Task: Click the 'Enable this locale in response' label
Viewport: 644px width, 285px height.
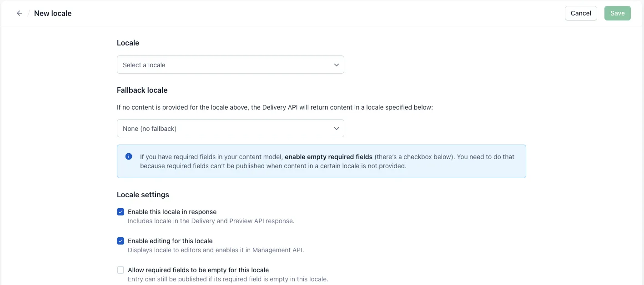Action: click(172, 212)
